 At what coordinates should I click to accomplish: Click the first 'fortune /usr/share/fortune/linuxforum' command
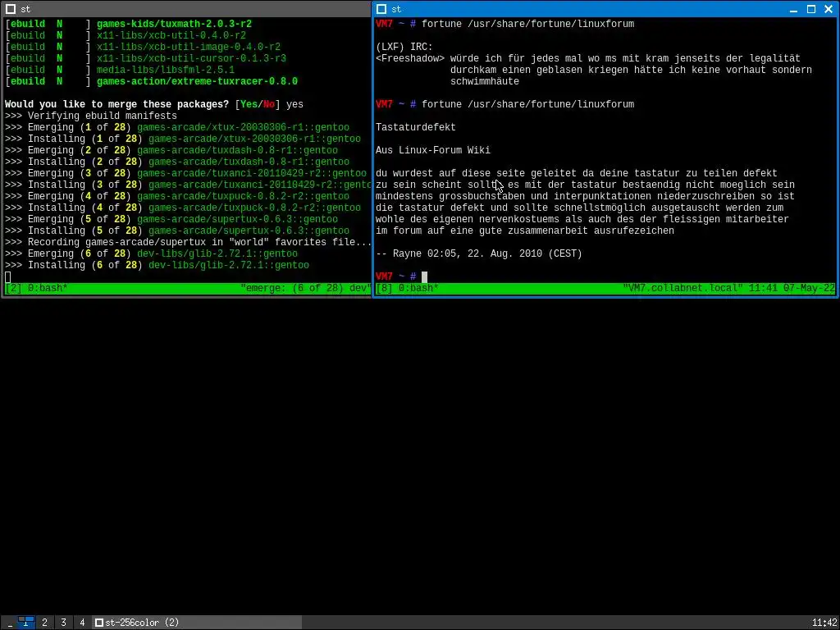527,24
